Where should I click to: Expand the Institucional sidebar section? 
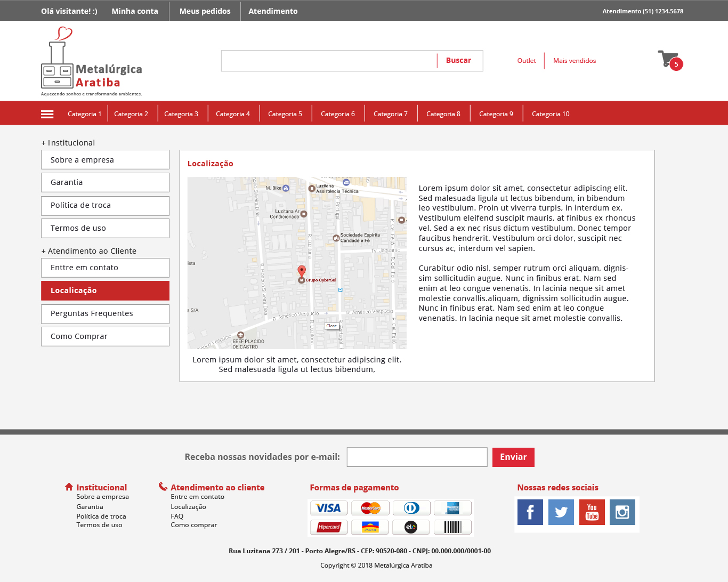(x=68, y=143)
